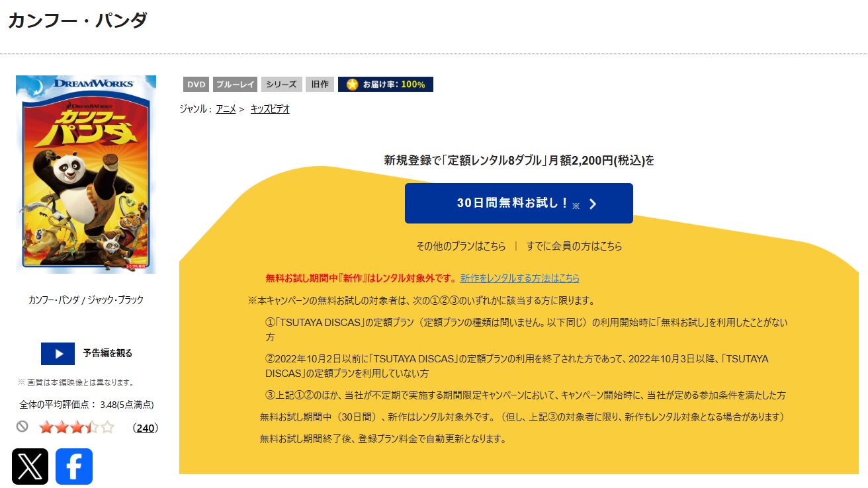
Task: Open すでに会員の方はこちら link
Action: 574,246
